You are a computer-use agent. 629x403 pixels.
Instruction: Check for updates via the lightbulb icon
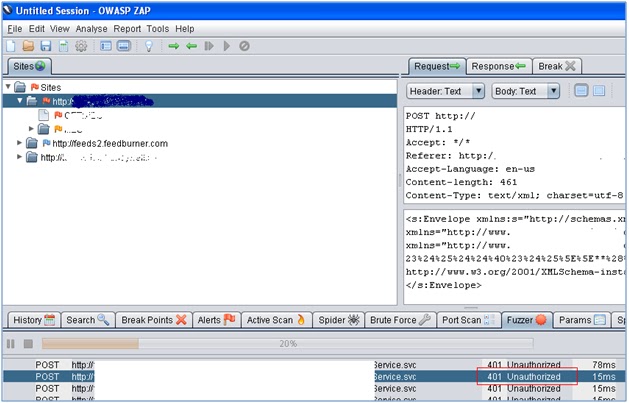point(149,46)
